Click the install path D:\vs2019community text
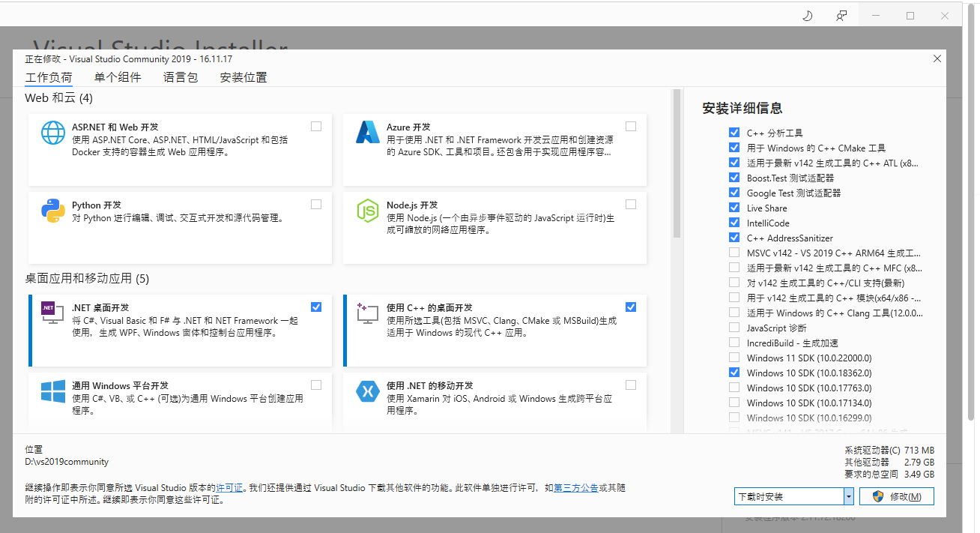Viewport: 980px width, 533px height. pyautogui.click(x=67, y=462)
